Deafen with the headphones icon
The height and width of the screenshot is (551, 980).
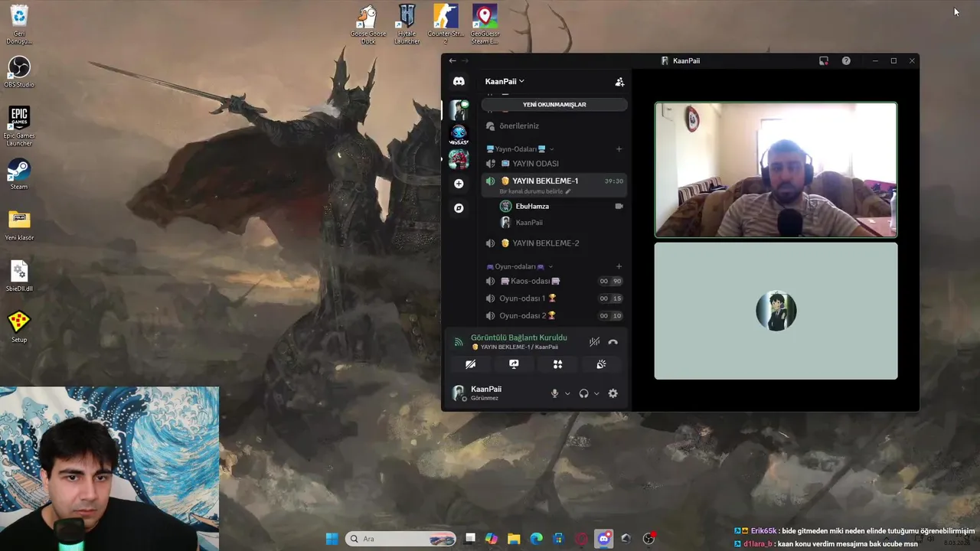583,393
